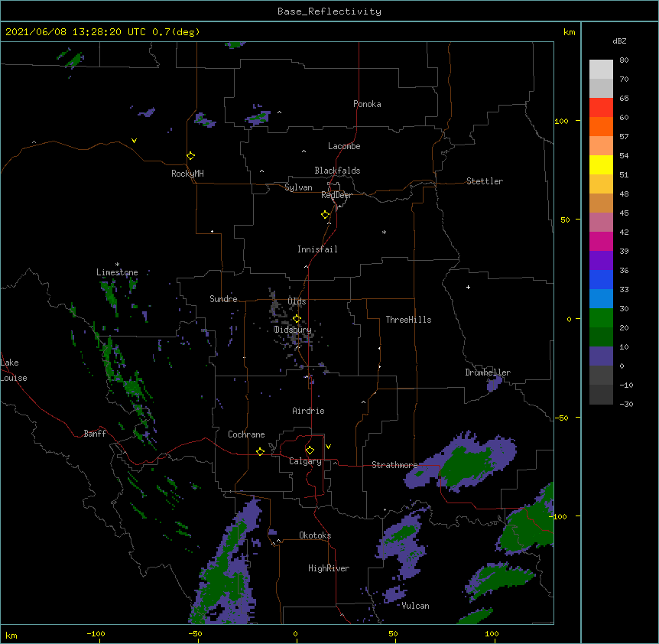
Task: Select the yellow diamond marker south of RedDeer
Action: (326, 214)
